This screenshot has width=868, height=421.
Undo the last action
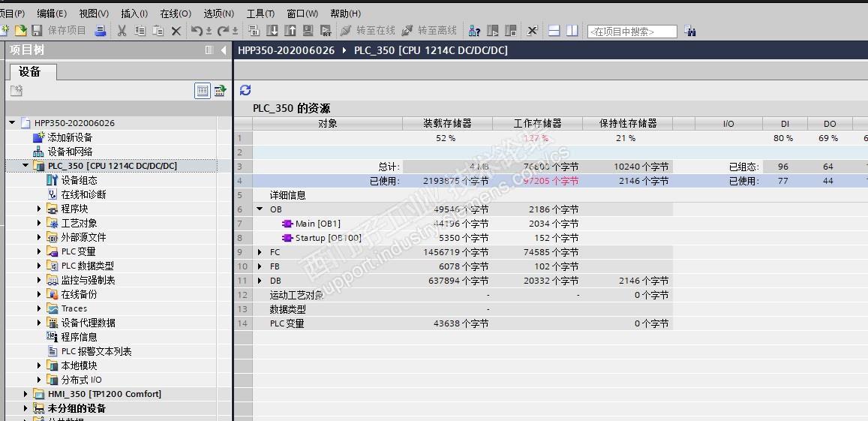tap(197, 31)
